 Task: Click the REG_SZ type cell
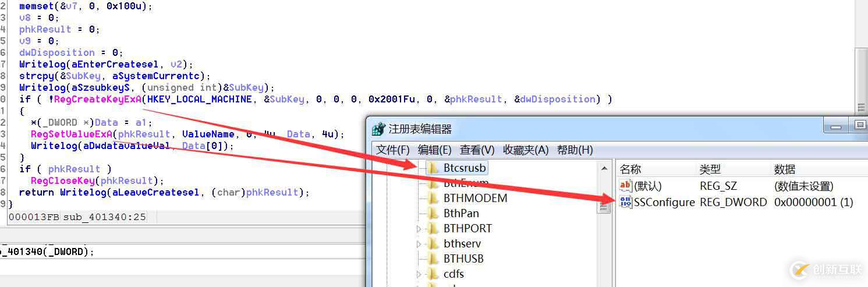point(717,186)
